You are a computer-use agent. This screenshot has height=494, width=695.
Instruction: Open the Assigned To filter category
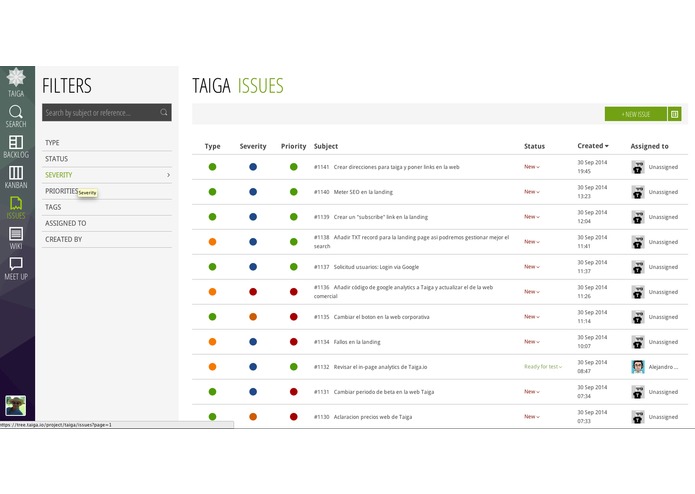(107, 223)
